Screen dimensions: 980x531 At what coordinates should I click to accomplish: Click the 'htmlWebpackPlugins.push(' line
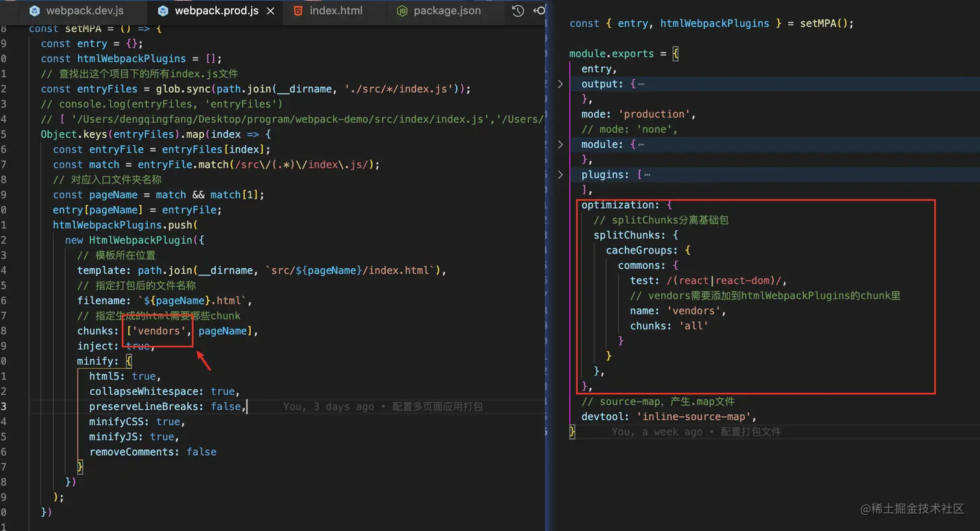125,225
